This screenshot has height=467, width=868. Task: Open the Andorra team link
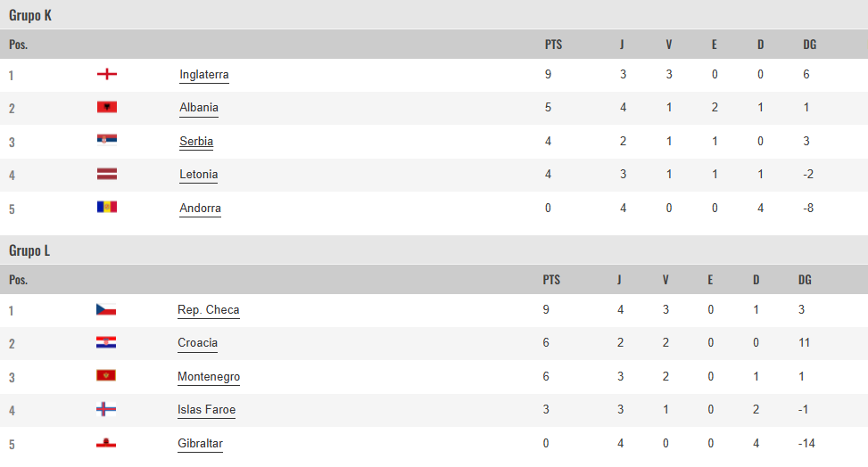[201, 208]
